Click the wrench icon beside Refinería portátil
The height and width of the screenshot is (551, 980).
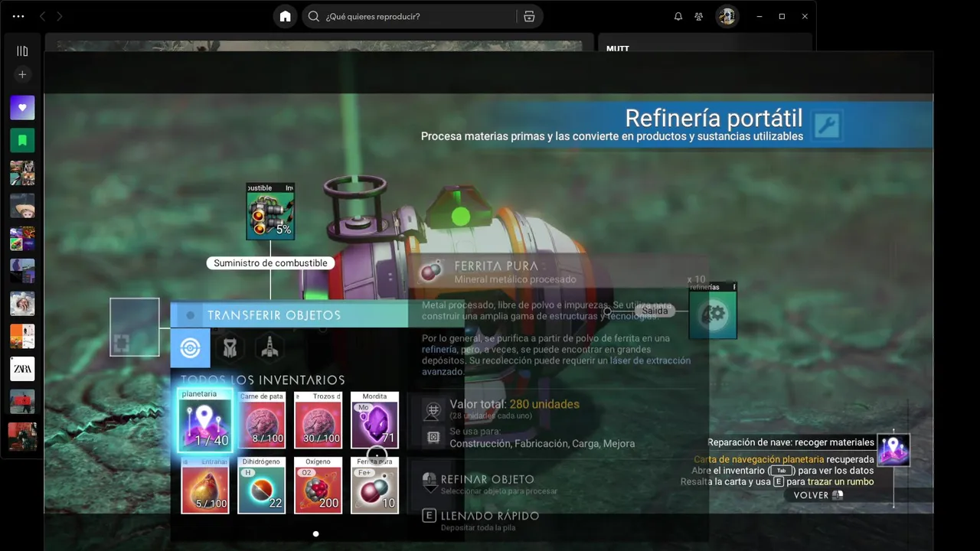coord(827,126)
